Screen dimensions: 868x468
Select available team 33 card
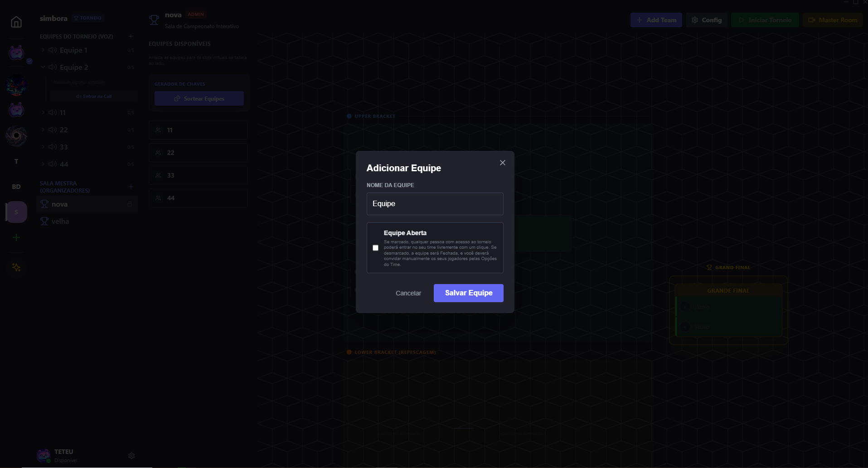pyautogui.click(x=198, y=175)
